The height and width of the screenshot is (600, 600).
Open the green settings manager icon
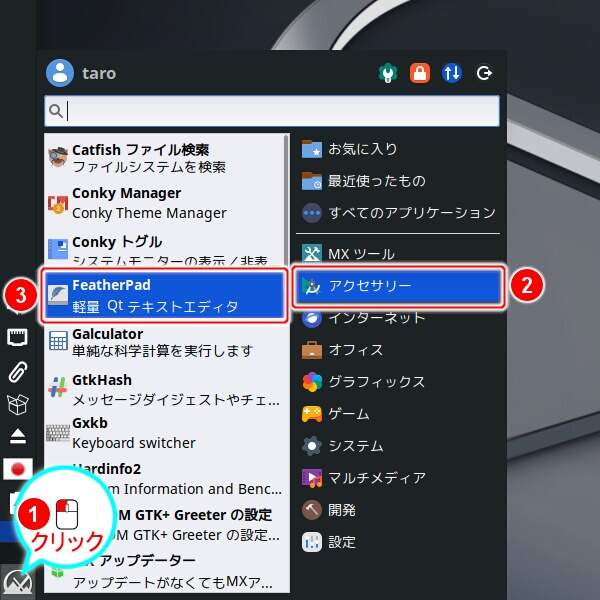point(389,73)
